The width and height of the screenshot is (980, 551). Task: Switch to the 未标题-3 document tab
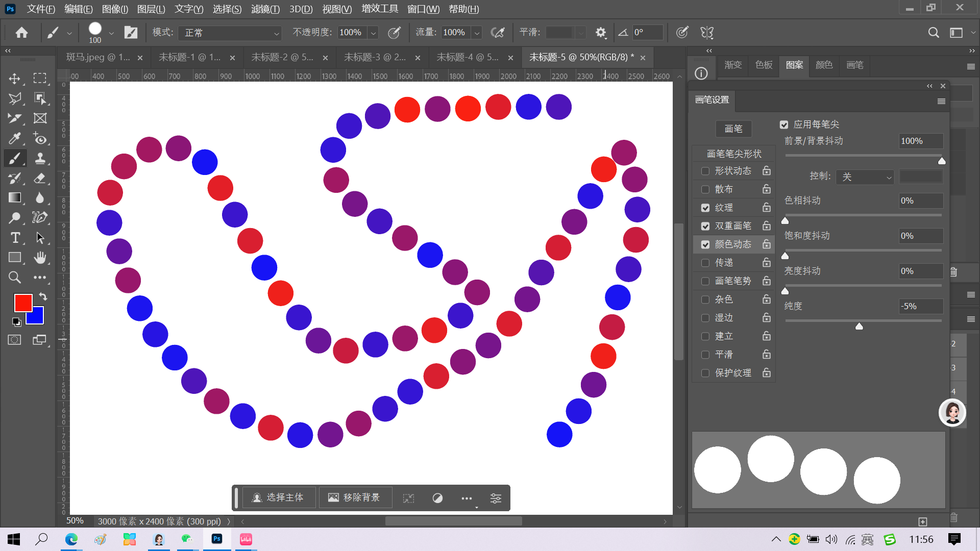click(x=375, y=57)
